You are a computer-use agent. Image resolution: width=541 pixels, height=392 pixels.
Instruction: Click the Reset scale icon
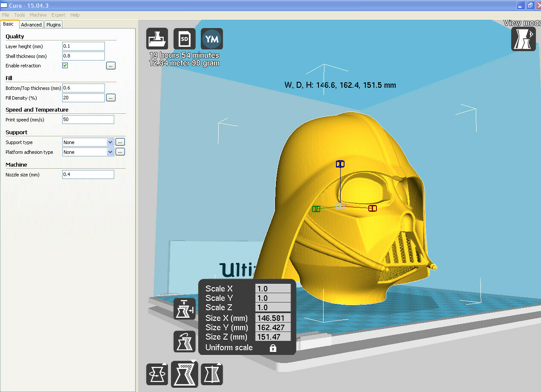pyautogui.click(x=184, y=342)
